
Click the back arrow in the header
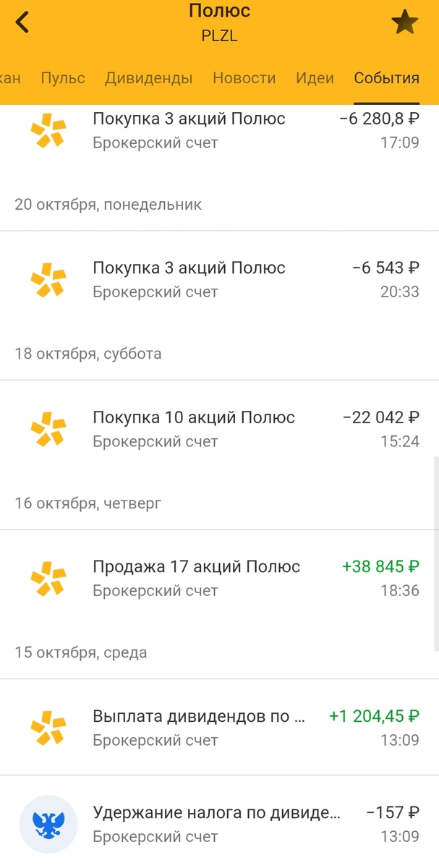point(22,22)
